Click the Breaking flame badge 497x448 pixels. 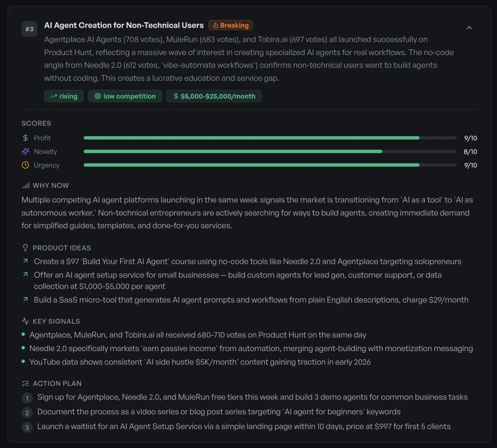(x=230, y=25)
